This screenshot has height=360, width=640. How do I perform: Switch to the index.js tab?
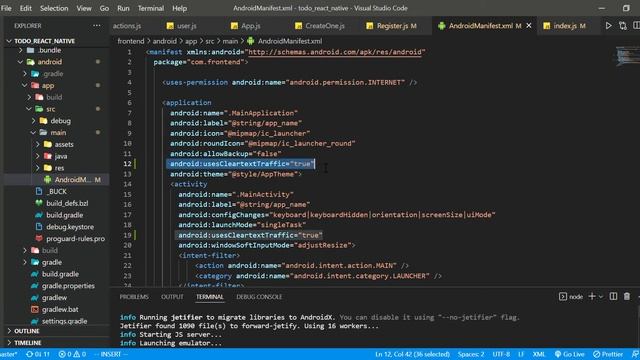(x=565, y=26)
